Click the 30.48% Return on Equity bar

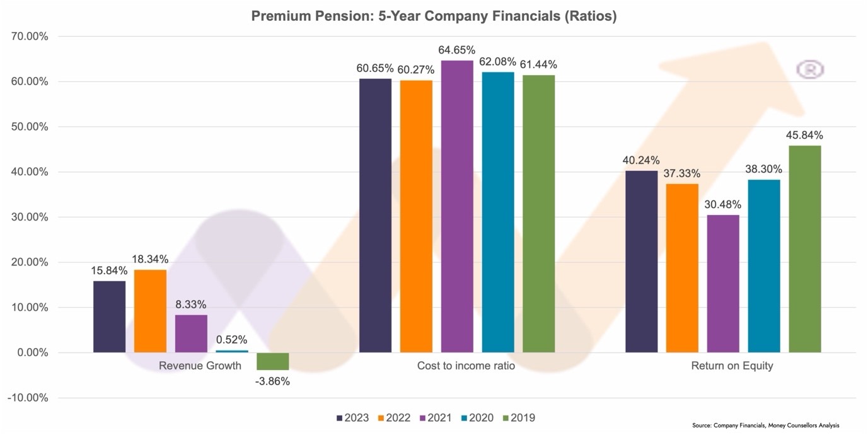[x=723, y=284]
